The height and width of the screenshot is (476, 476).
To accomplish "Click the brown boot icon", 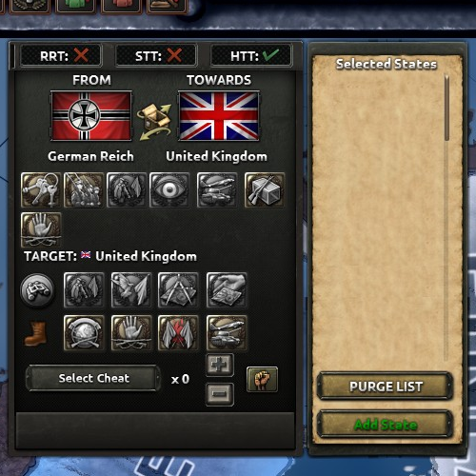I will click(35, 333).
